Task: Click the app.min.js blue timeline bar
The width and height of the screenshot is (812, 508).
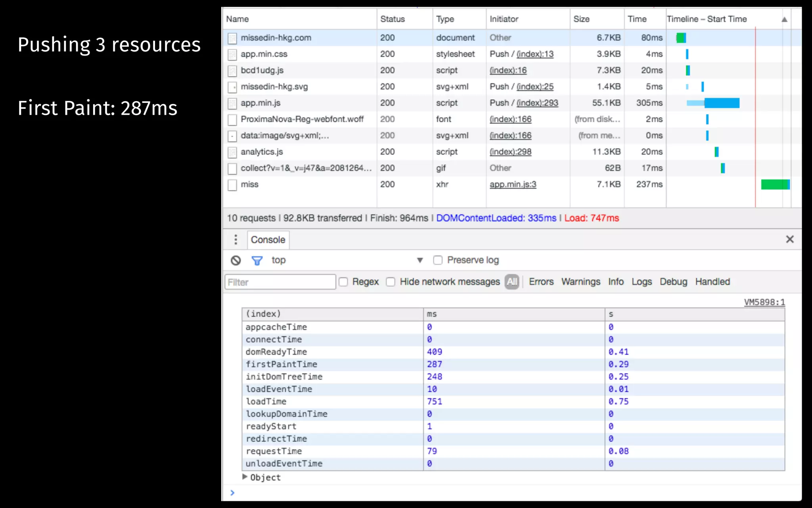Action: [x=721, y=103]
